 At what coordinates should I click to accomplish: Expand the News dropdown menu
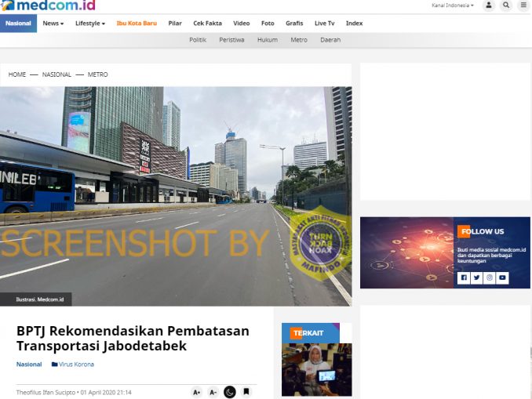pyautogui.click(x=53, y=24)
